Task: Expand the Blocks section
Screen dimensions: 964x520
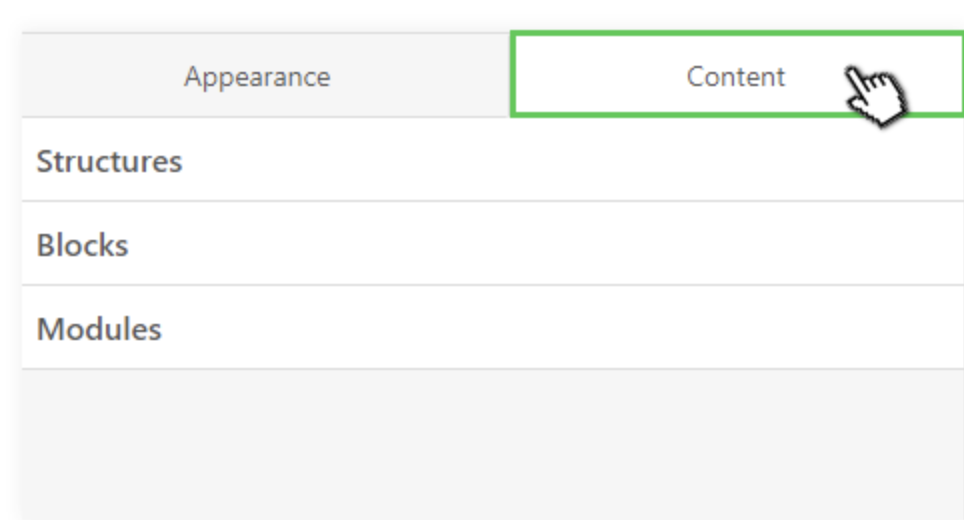Action: (x=493, y=243)
